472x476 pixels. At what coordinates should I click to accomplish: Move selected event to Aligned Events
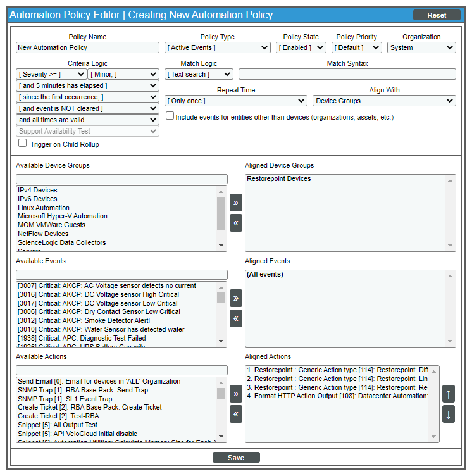point(236,298)
